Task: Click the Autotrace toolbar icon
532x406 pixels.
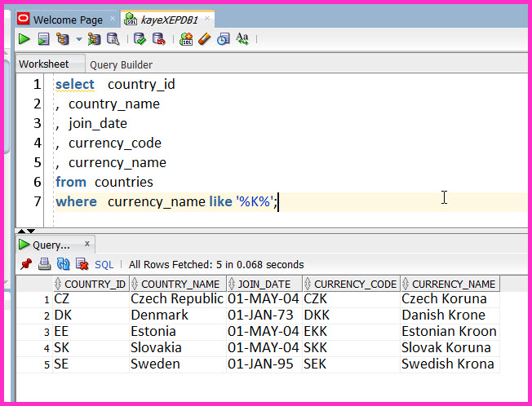Action: (94, 39)
